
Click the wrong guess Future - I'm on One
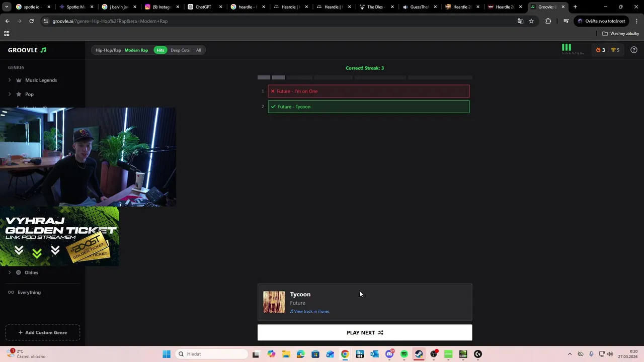[369, 91]
